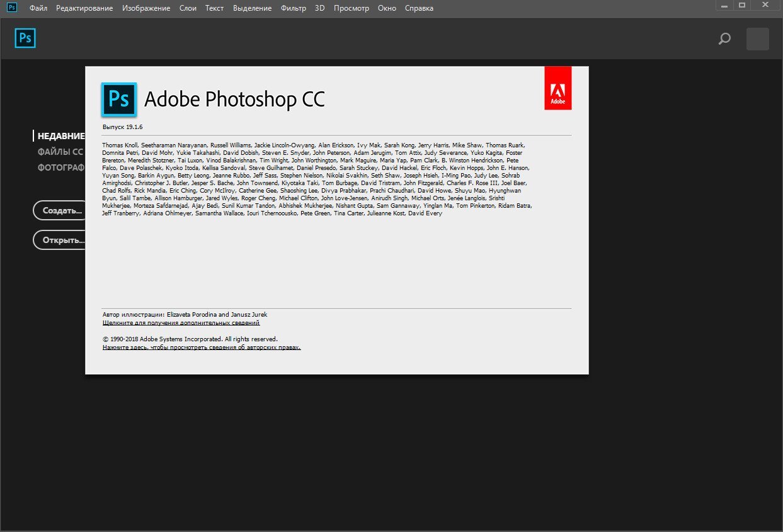Open the Слои menu
Image resolution: width=783 pixels, height=532 pixels.
[x=188, y=8]
